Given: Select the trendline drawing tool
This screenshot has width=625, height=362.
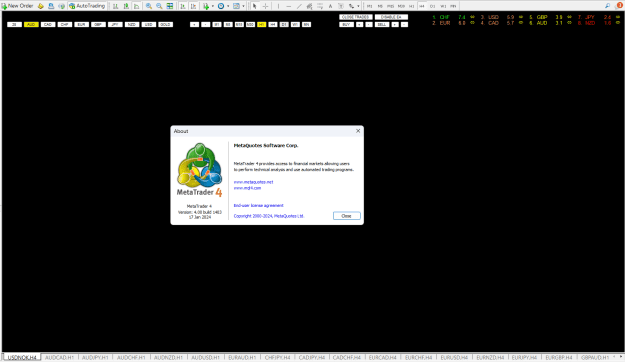Looking at the screenshot, I should click(x=299, y=6).
